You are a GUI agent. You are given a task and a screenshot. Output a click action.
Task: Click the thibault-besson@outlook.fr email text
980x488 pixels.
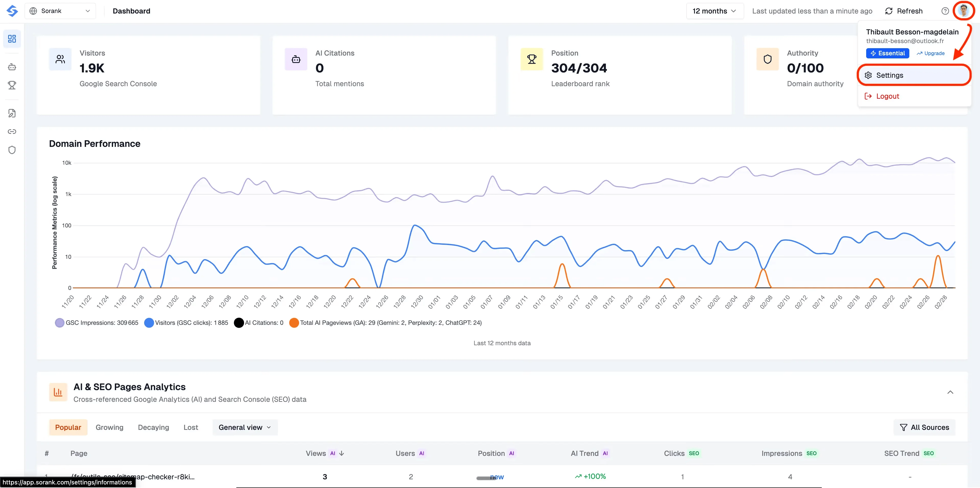tap(905, 41)
